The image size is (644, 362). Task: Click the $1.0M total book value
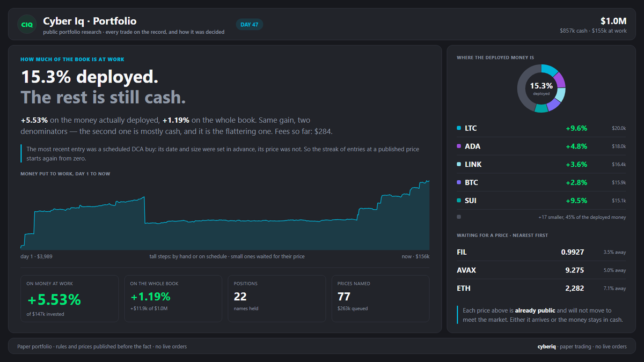click(x=613, y=21)
